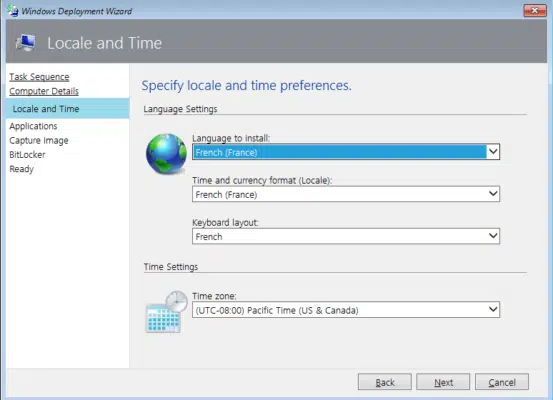Click the computer icon in the header banner
The width and height of the screenshot is (553, 400).
click(x=25, y=43)
